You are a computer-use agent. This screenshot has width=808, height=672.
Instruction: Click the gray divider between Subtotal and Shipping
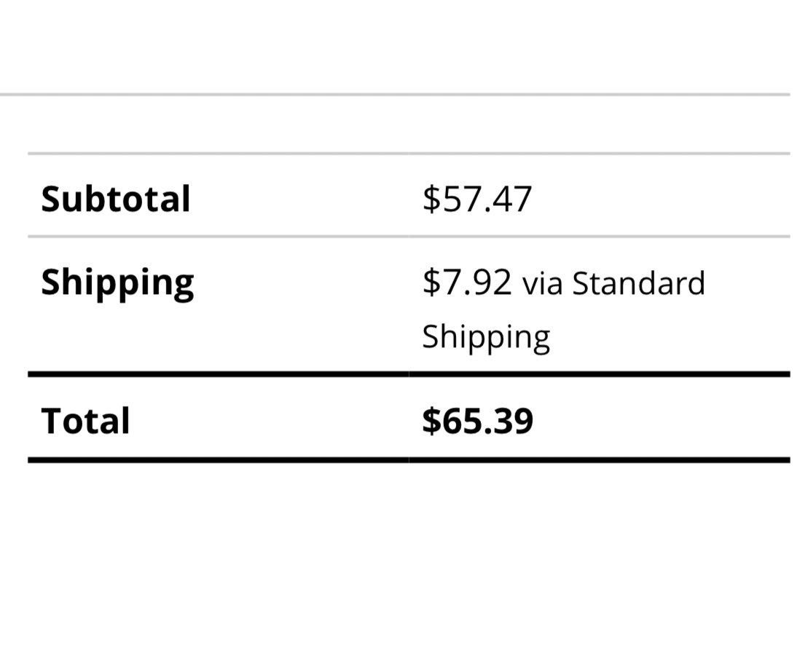point(409,237)
